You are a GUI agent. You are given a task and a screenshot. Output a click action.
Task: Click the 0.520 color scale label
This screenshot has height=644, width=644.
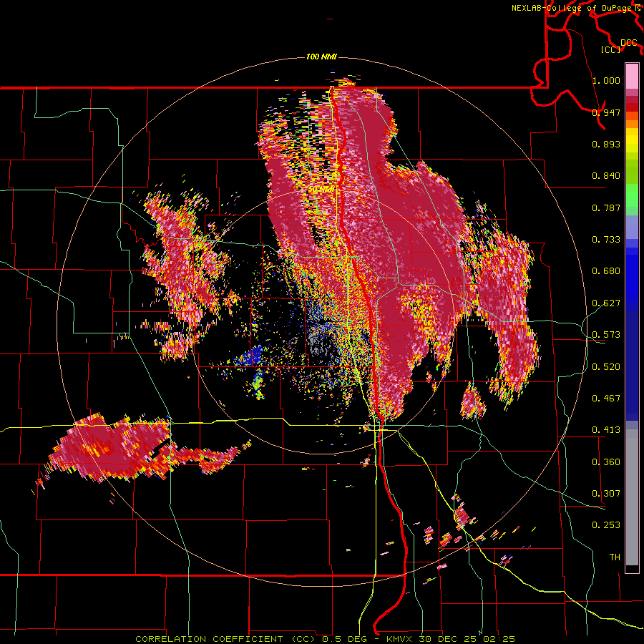606,367
